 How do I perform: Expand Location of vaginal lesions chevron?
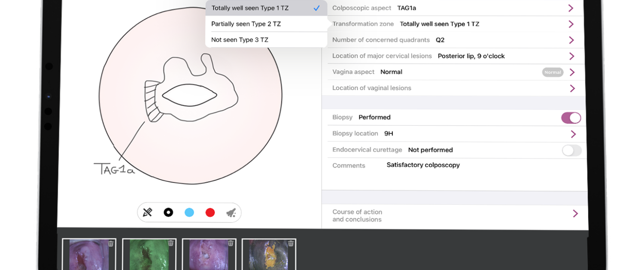click(573, 88)
